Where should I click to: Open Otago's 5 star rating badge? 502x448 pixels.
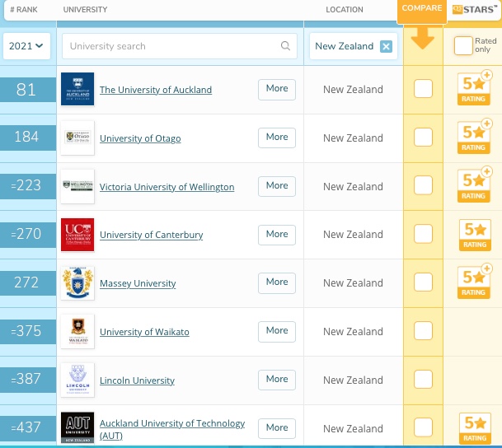pyautogui.click(x=475, y=136)
